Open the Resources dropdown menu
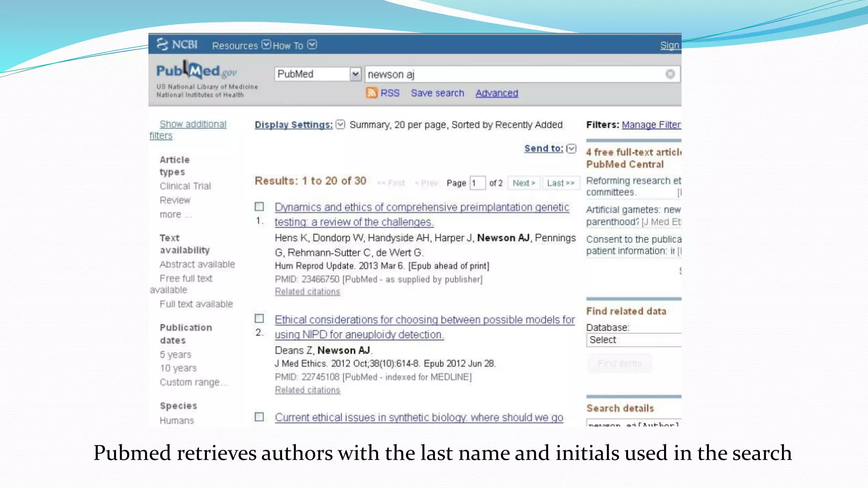 [241, 45]
